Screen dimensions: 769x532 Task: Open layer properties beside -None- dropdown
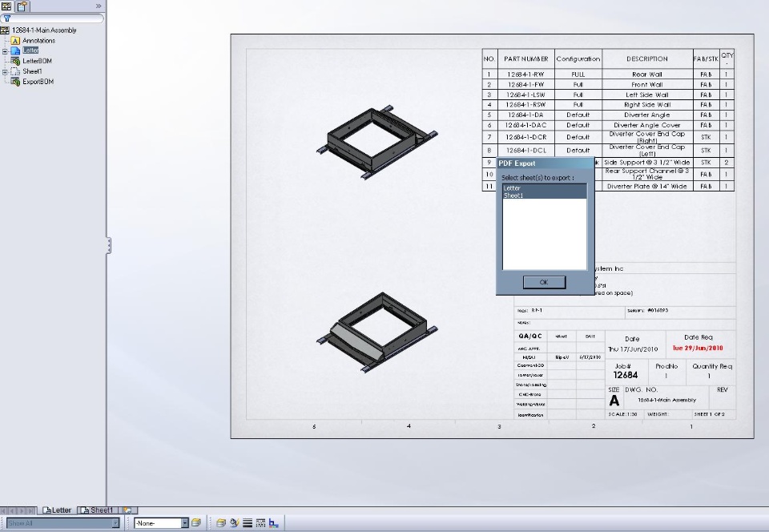click(196, 523)
